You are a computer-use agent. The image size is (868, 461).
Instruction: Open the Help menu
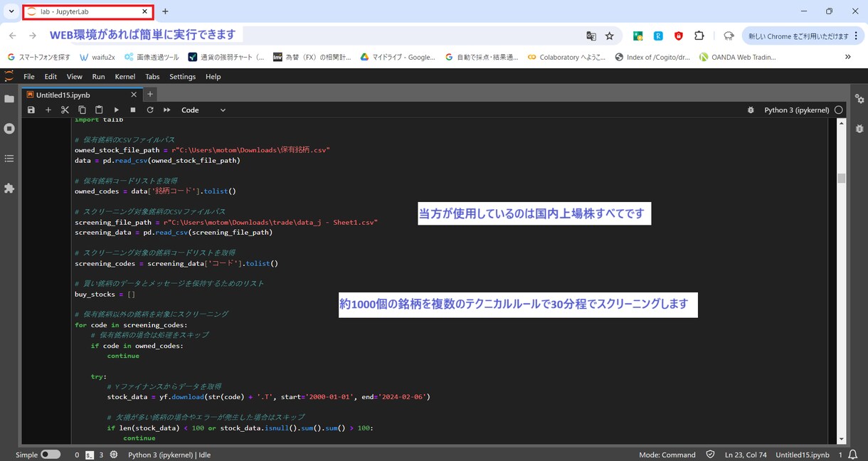[x=213, y=77]
